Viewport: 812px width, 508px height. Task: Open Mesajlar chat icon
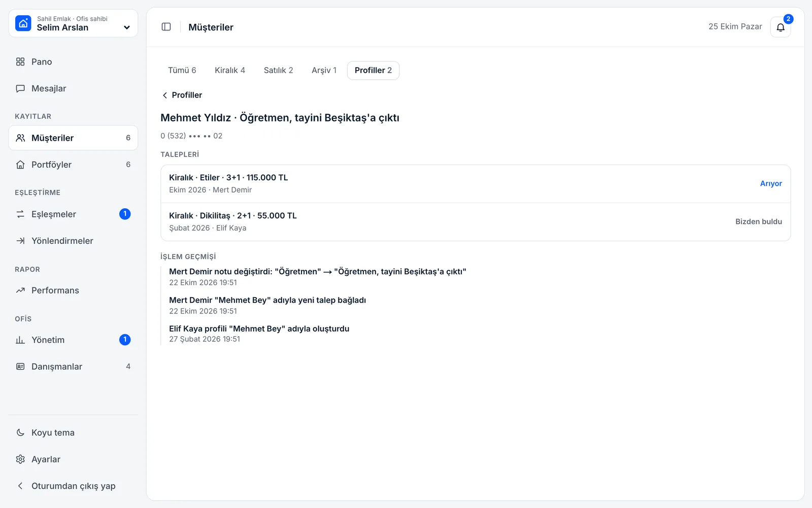click(x=20, y=88)
